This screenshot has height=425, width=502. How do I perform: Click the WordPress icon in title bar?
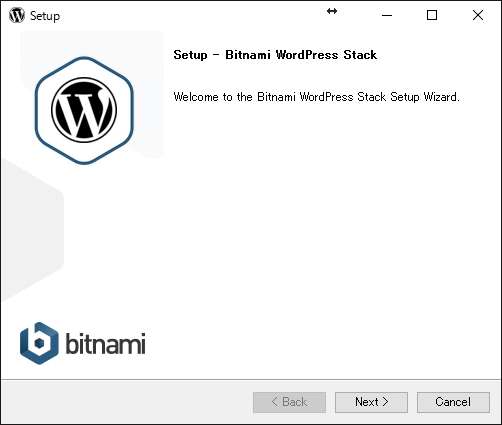pyautogui.click(x=17, y=15)
